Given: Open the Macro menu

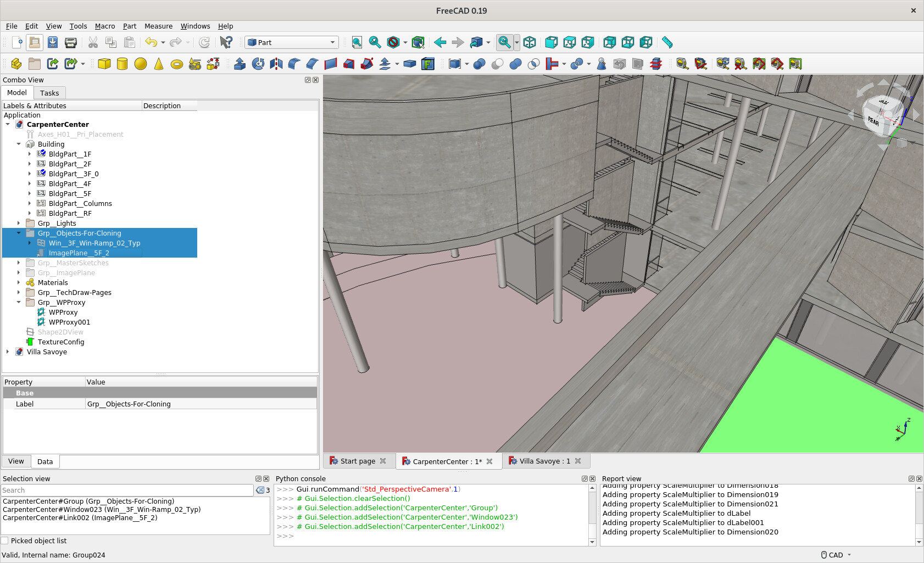Looking at the screenshot, I should (104, 26).
